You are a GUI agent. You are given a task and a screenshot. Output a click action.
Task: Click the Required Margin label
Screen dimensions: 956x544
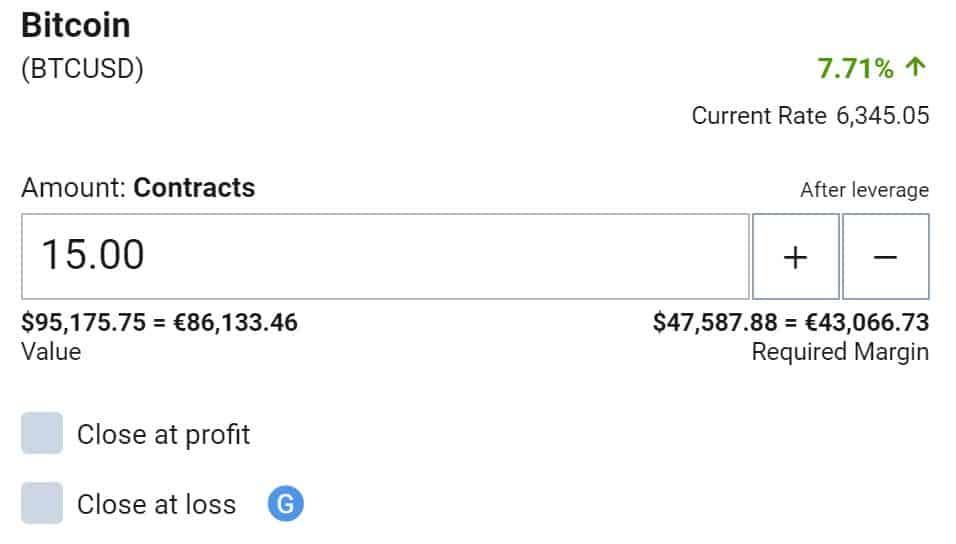click(x=840, y=352)
